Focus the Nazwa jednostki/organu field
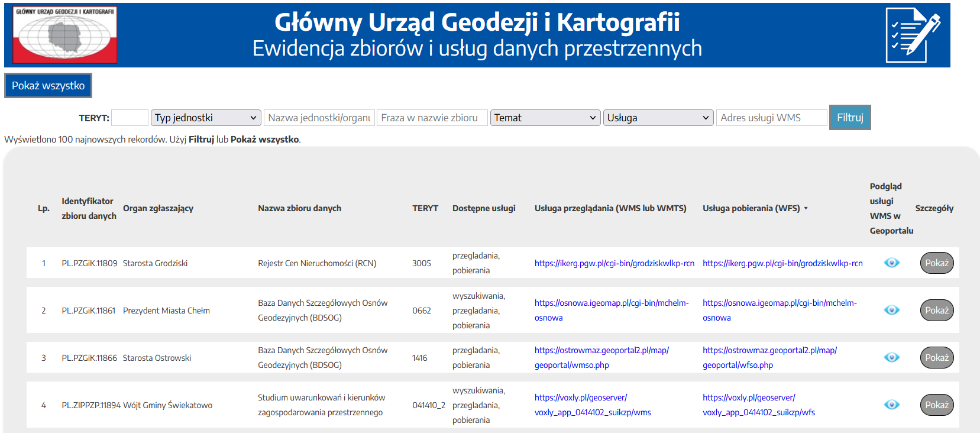 coord(319,118)
